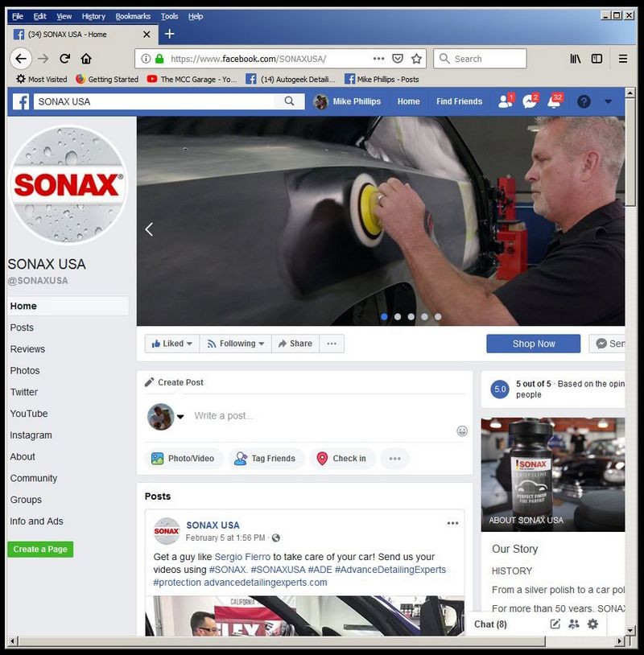This screenshot has height=655, width=644.
Task: Change posting identity via avatar dropdown arrow
Action: tap(180, 417)
